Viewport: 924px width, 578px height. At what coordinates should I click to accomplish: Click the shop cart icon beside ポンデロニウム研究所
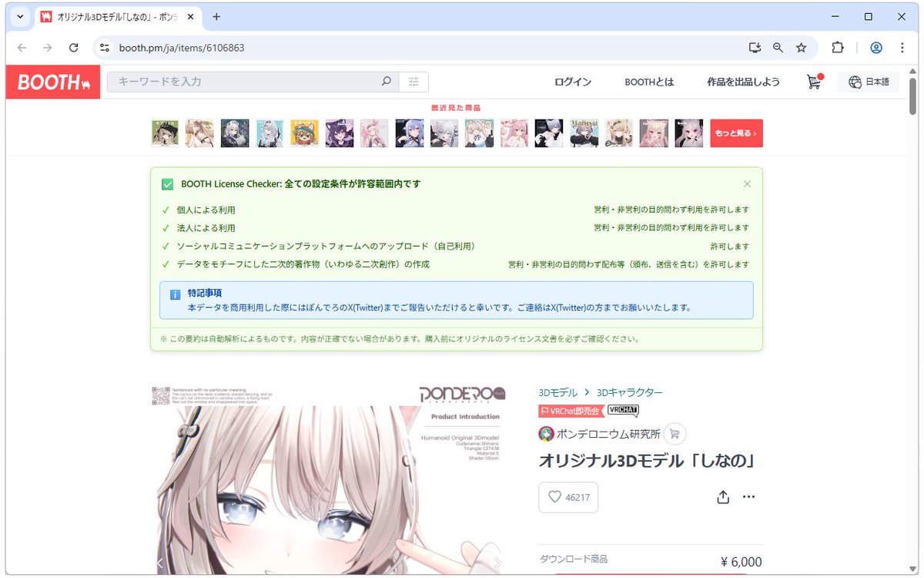[675, 434]
